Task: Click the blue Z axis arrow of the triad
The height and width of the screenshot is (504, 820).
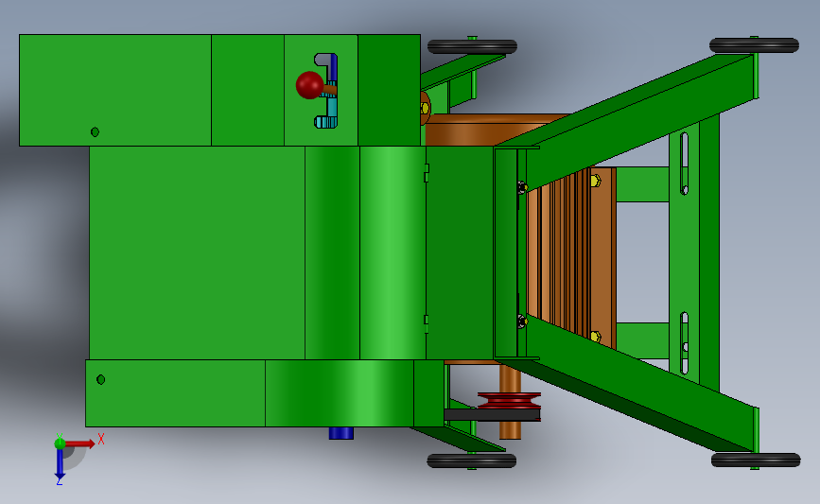Action: [x=60, y=464]
